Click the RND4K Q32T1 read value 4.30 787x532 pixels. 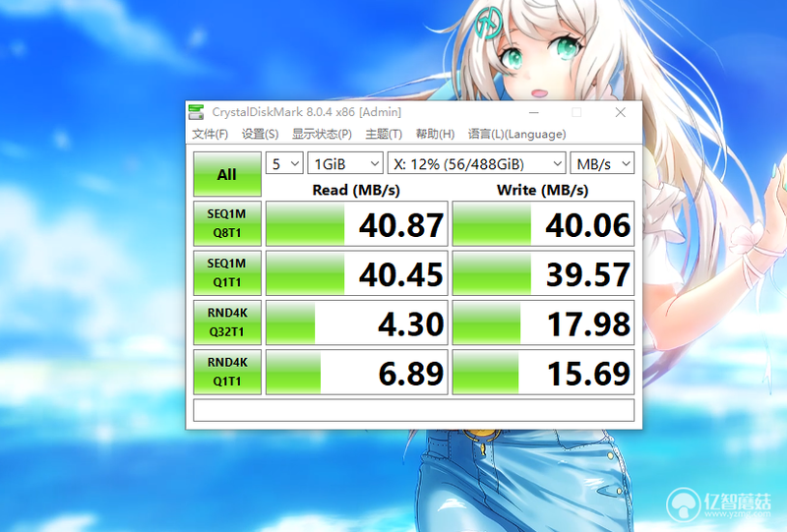[x=356, y=323]
